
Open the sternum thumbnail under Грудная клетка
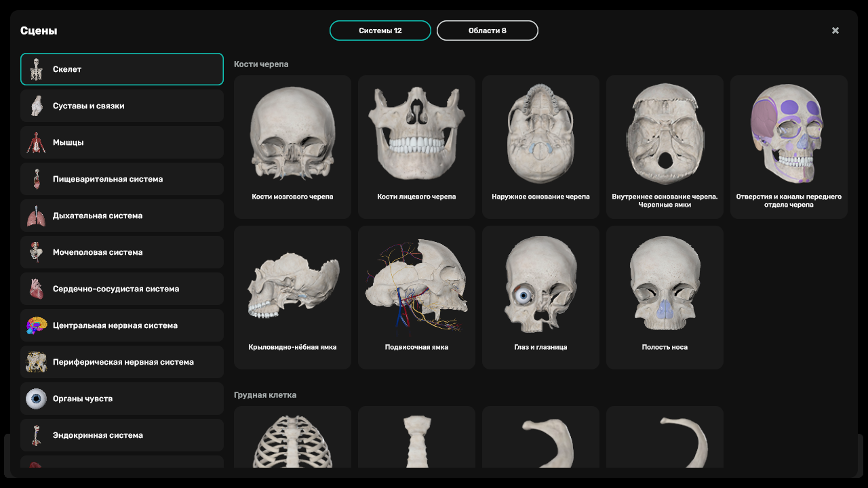coord(416,437)
